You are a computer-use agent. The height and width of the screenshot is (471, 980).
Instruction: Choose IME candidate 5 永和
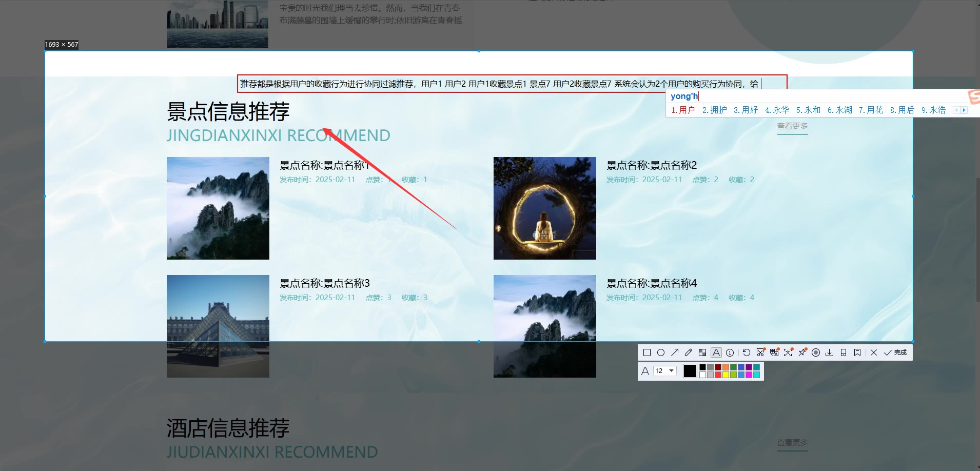coord(809,110)
